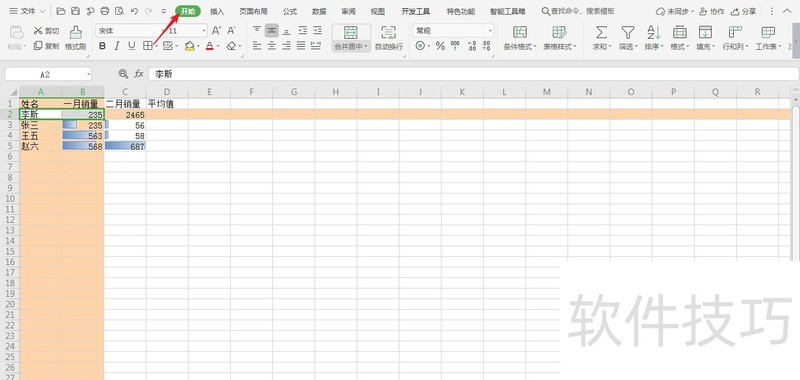
Task: Switch to the 插入 insert tab
Action: click(x=217, y=11)
